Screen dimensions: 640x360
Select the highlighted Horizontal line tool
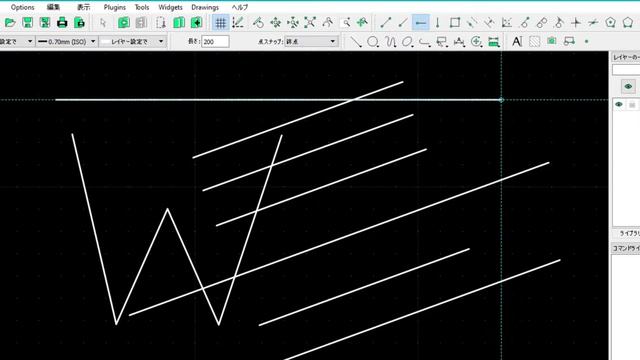point(420,22)
